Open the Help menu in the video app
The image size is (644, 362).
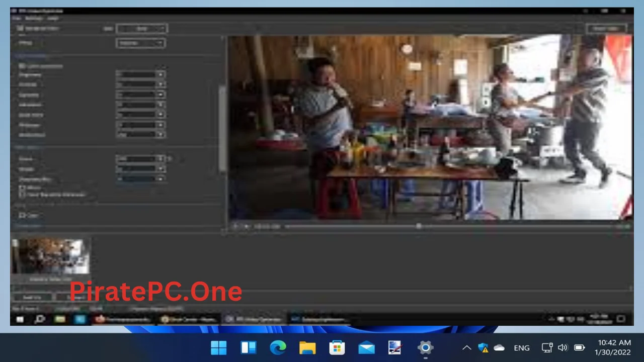click(52, 18)
